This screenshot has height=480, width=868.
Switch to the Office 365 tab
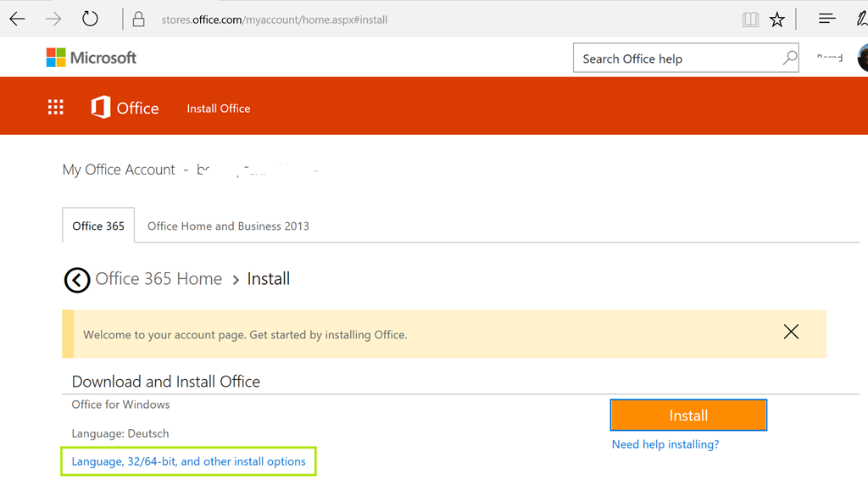click(98, 226)
